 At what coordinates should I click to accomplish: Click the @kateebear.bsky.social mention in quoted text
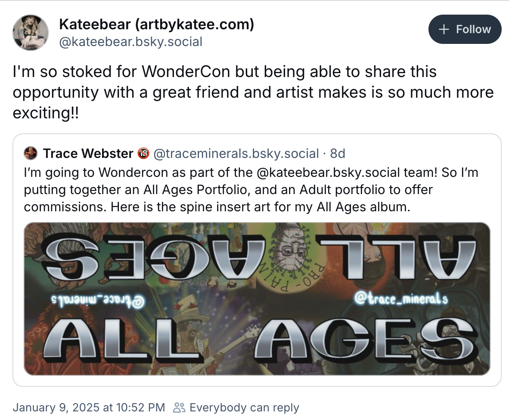coord(327,172)
